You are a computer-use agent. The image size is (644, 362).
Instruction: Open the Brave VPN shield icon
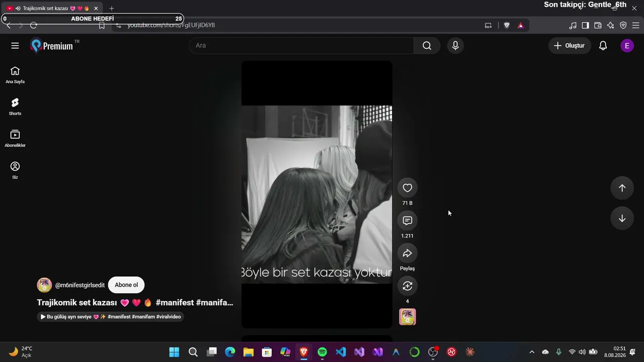point(623,25)
